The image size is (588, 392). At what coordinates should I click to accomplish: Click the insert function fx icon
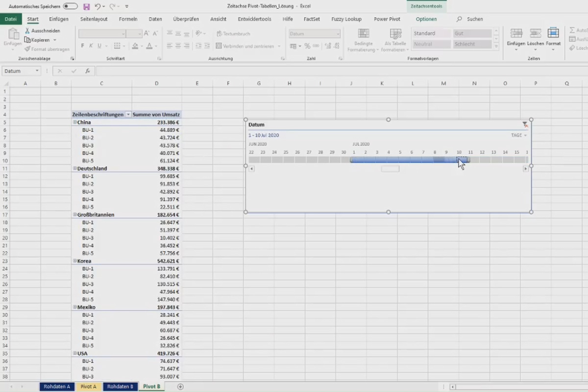click(x=87, y=71)
